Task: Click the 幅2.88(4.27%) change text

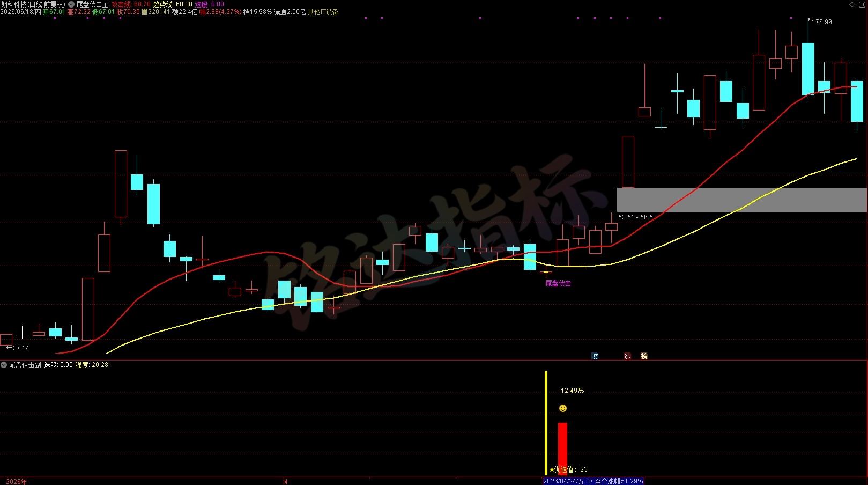Action: click(x=220, y=12)
